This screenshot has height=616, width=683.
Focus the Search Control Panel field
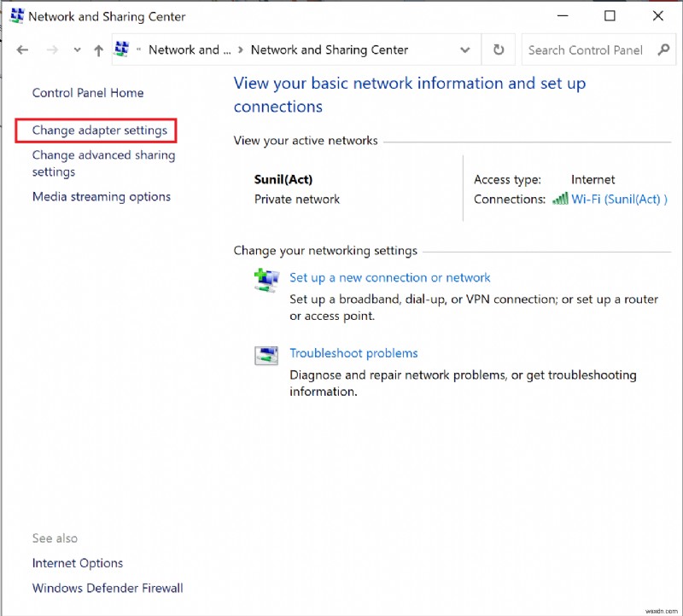point(599,50)
